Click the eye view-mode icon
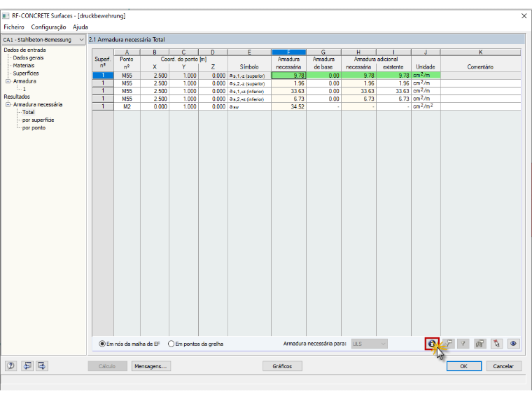Viewport: 532px width, 399px height. click(513, 344)
